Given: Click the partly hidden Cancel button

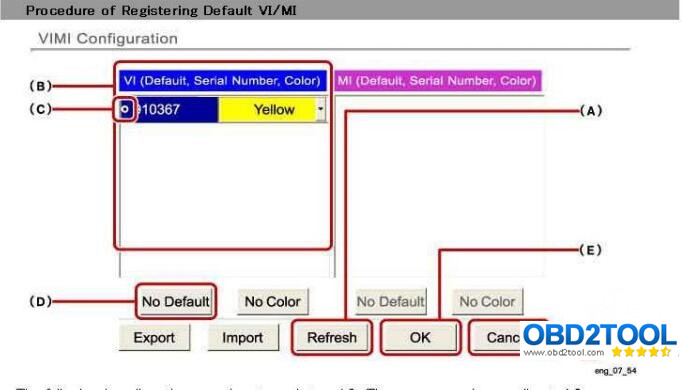Looking at the screenshot, I should coord(497,337).
